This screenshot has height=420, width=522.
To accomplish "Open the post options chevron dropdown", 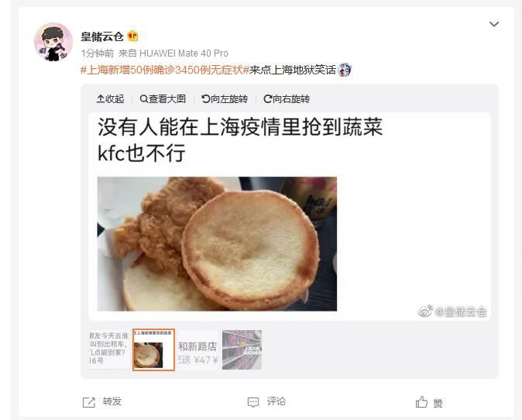I will click(x=493, y=24).
